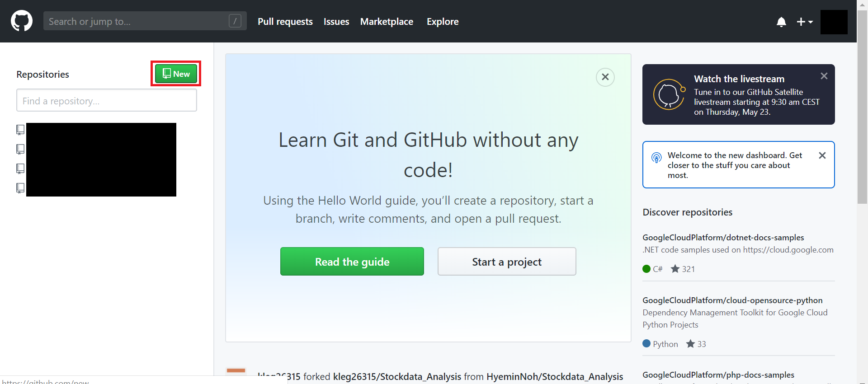Screen dimensions: 868x384
Task: Click the vertical page scrollbar
Action: (x=863, y=108)
